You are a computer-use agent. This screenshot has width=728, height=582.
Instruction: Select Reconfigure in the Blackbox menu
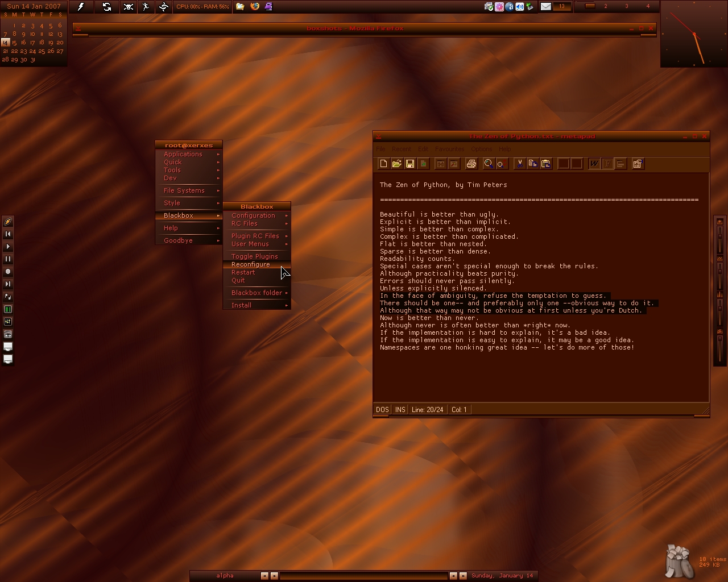pyautogui.click(x=251, y=264)
